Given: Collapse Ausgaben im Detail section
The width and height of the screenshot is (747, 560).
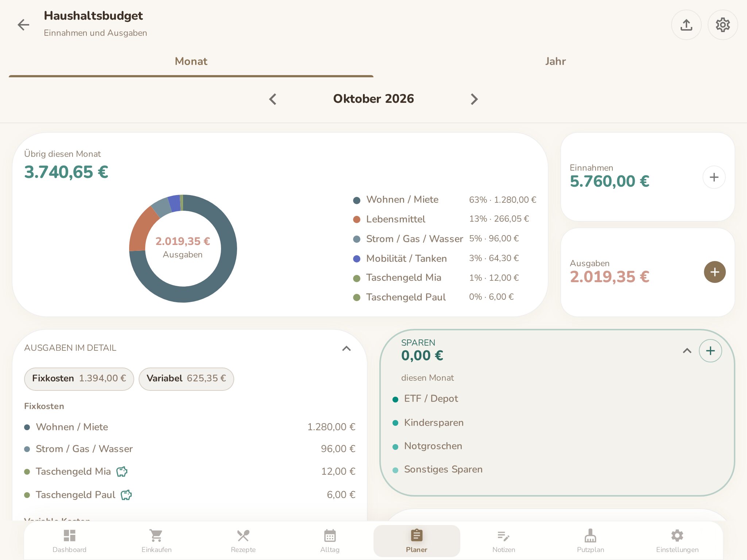Looking at the screenshot, I should (347, 349).
